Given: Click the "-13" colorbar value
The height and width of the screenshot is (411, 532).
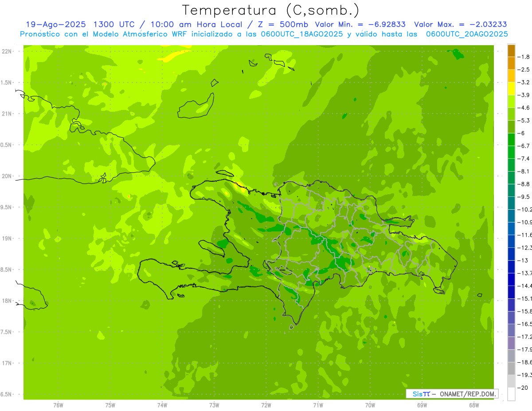Looking at the screenshot, I should [x=523, y=260].
